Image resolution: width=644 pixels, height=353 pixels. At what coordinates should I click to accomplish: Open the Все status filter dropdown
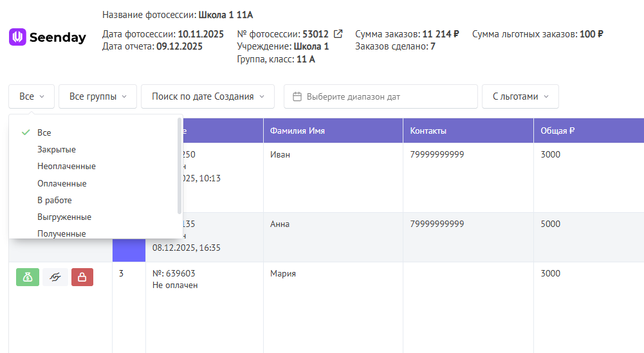coord(32,96)
